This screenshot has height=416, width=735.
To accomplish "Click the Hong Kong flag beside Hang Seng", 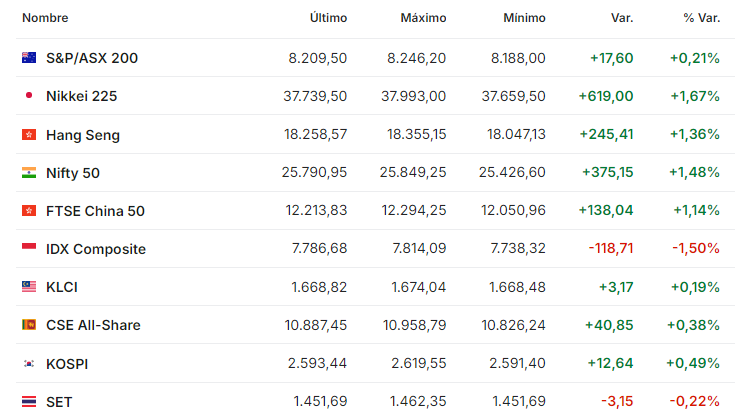I will point(29,135).
